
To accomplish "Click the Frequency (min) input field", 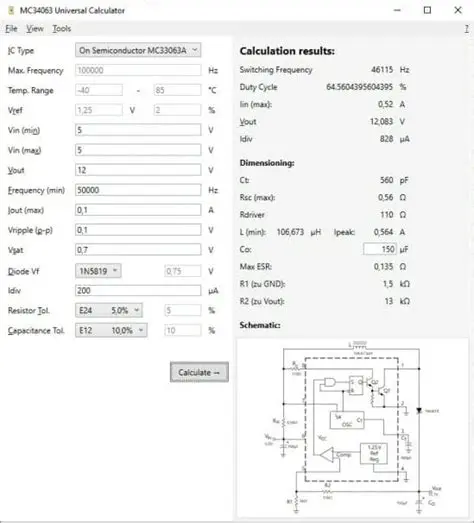I will [x=138, y=190].
